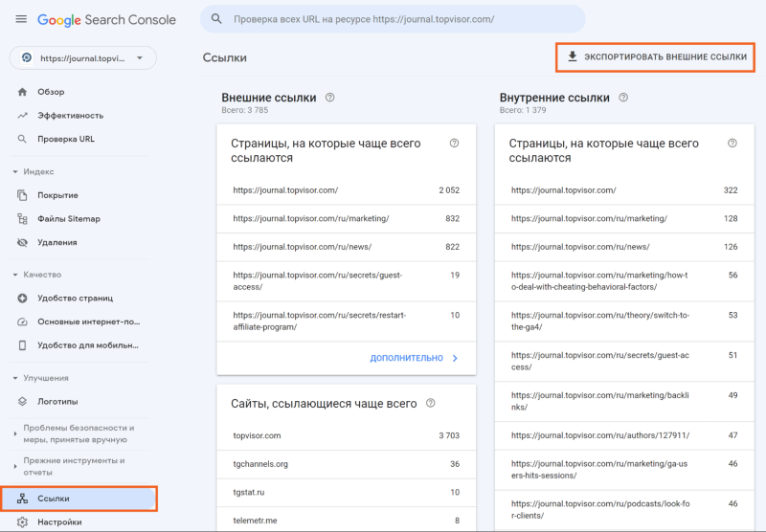Click the Настройки gear icon

22,522
